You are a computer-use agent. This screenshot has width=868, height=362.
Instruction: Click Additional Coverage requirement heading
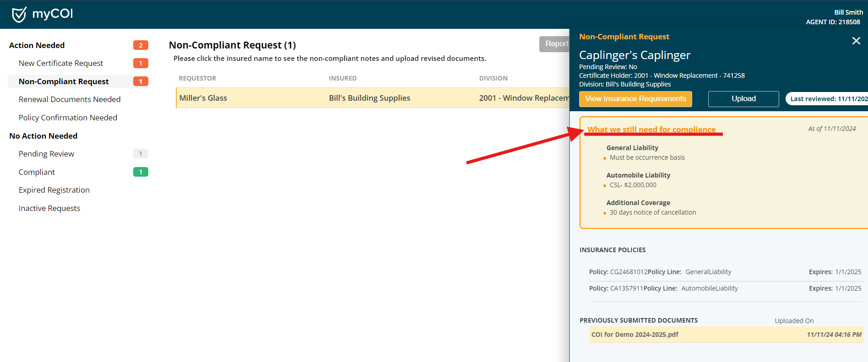click(638, 203)
